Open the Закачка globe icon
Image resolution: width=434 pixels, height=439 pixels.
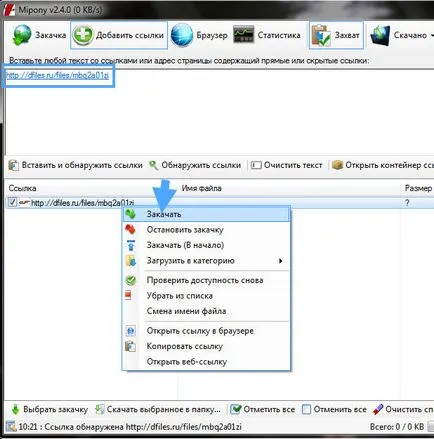(x=21, y=35)
